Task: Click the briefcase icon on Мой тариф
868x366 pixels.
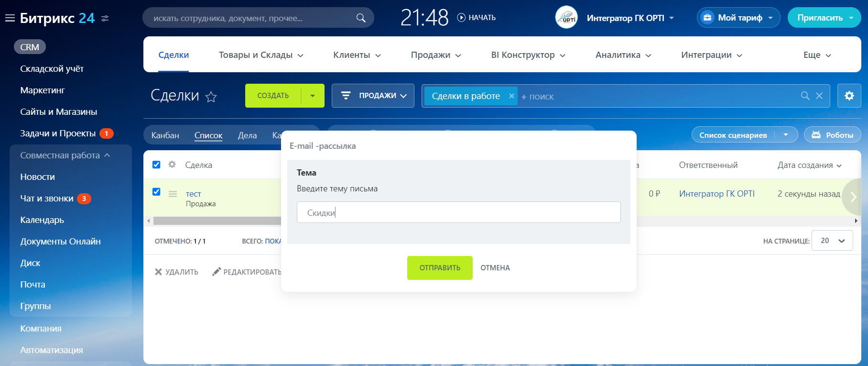Action: 707,18
